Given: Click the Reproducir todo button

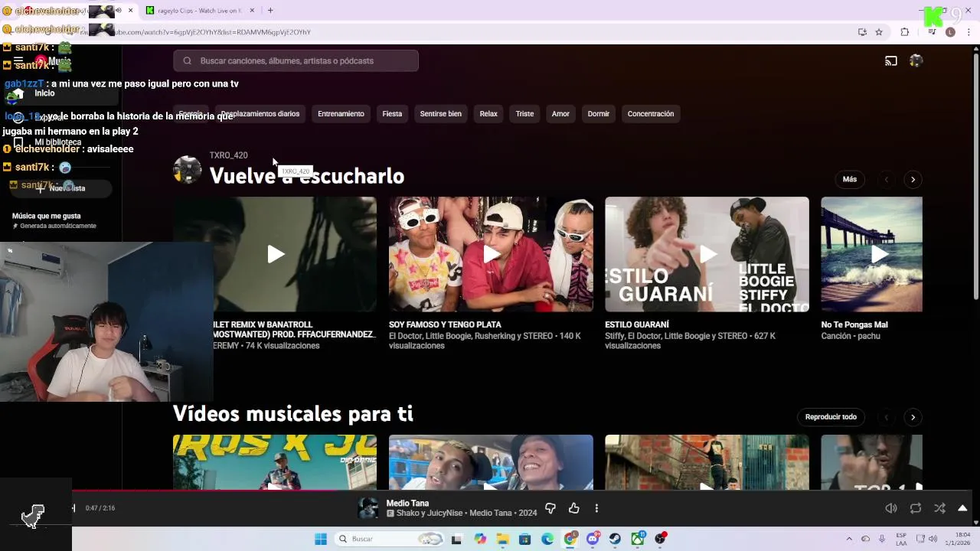Looking at the screenshot, I should [831, 416].
